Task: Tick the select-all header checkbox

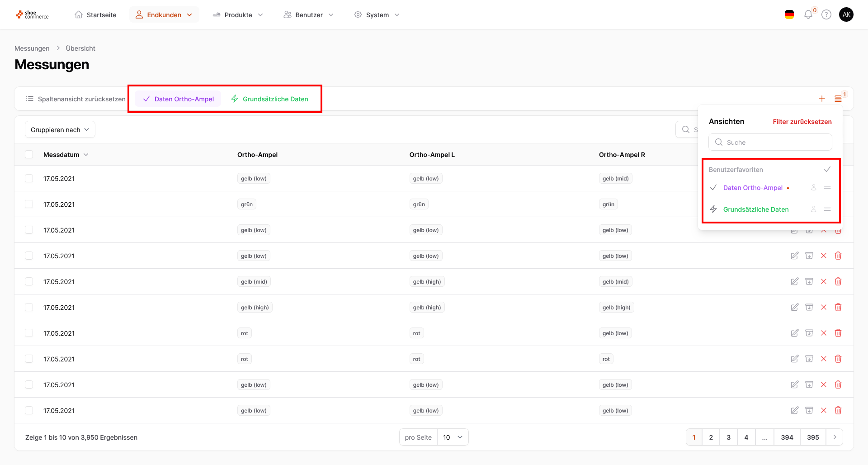Action: click(x=29, y=154)
